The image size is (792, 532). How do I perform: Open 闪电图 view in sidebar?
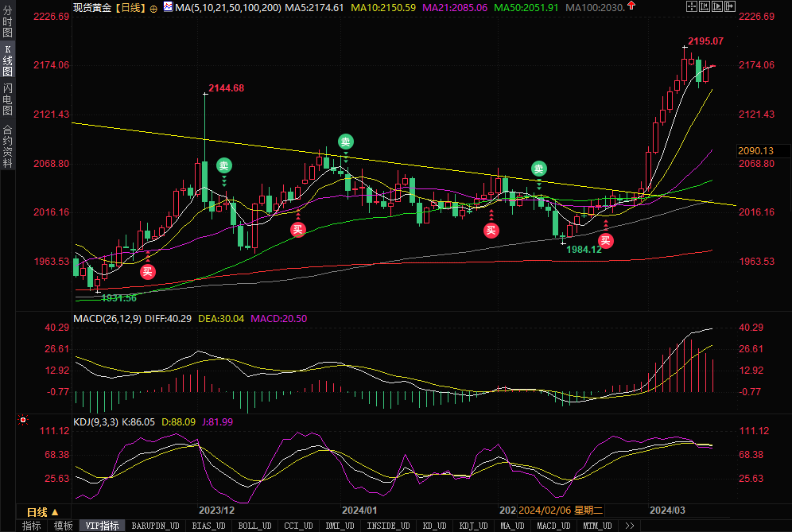coord(7,99)
